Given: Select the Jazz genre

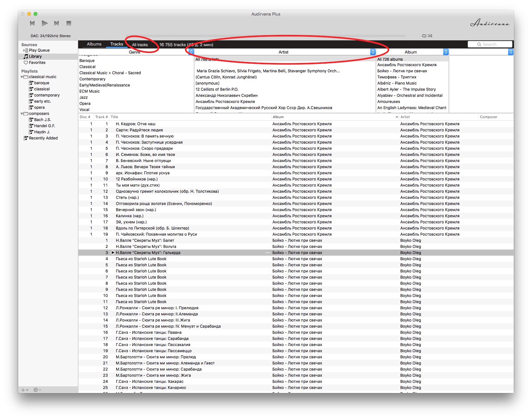Looking at the screenshot, I should (x=84, y=97).
